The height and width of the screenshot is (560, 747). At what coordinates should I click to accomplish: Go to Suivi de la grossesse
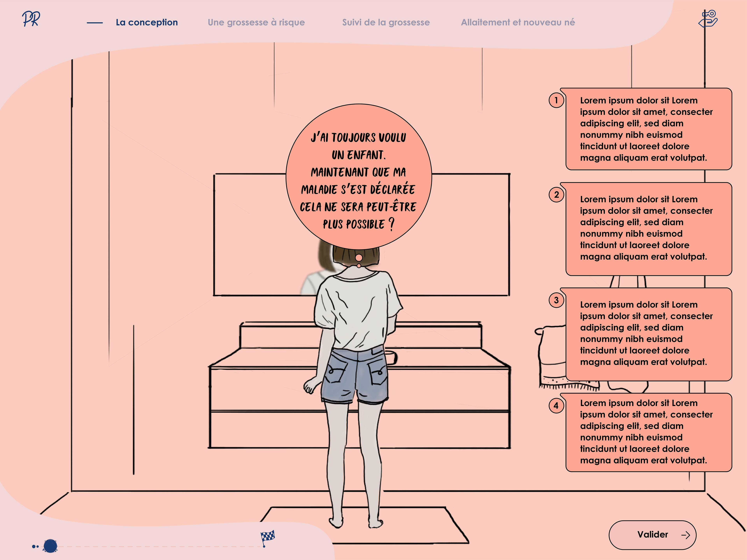pyautogui.click(x=386, y=22)
